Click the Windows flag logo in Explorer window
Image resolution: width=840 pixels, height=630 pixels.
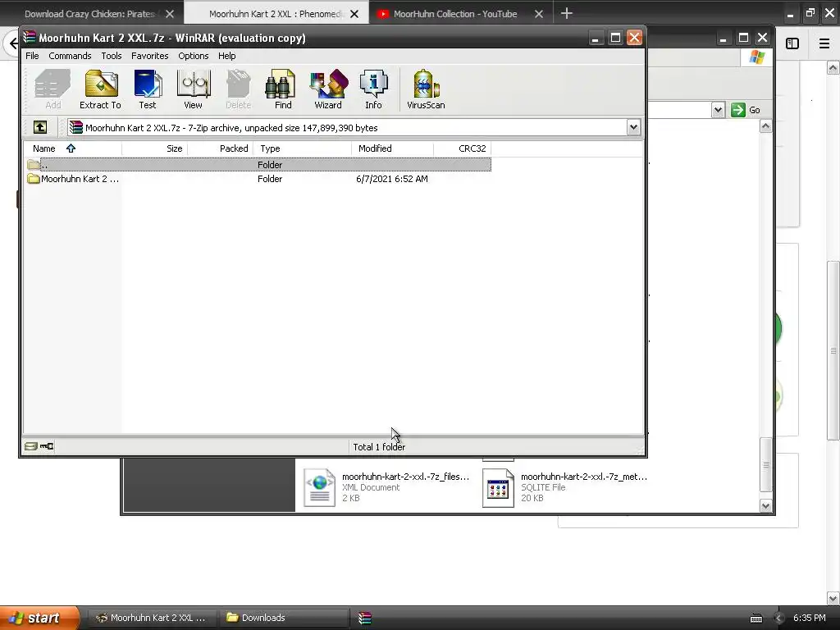(x=757, y=57)
